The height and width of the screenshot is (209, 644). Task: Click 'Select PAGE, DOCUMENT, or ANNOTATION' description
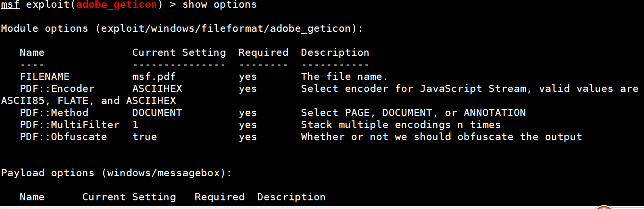click(x=413, y=113)
